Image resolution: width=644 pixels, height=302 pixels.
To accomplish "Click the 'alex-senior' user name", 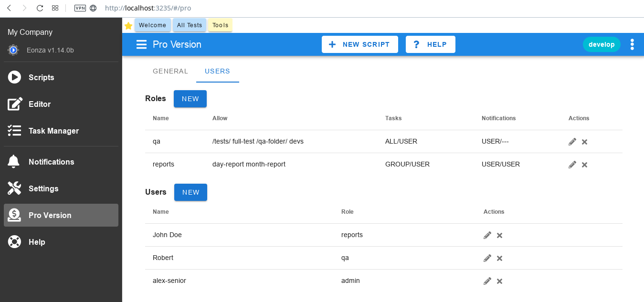I will tap(169, 281).
